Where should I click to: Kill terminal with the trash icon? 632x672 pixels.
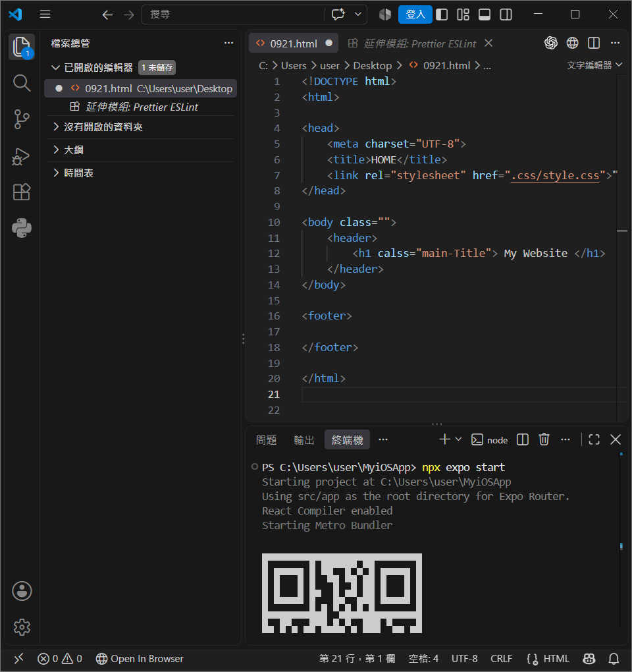tap(544, 439)
